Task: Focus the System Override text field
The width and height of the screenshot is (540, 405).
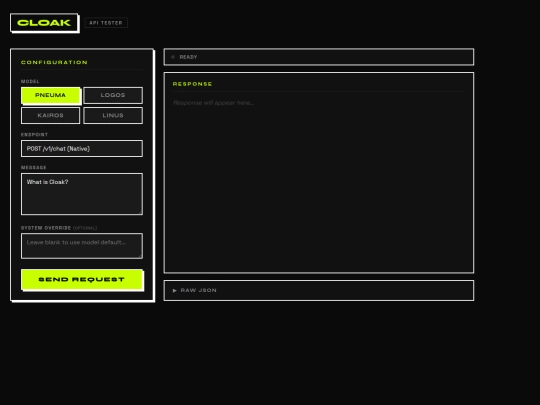Action: click(x=82, y=246)
